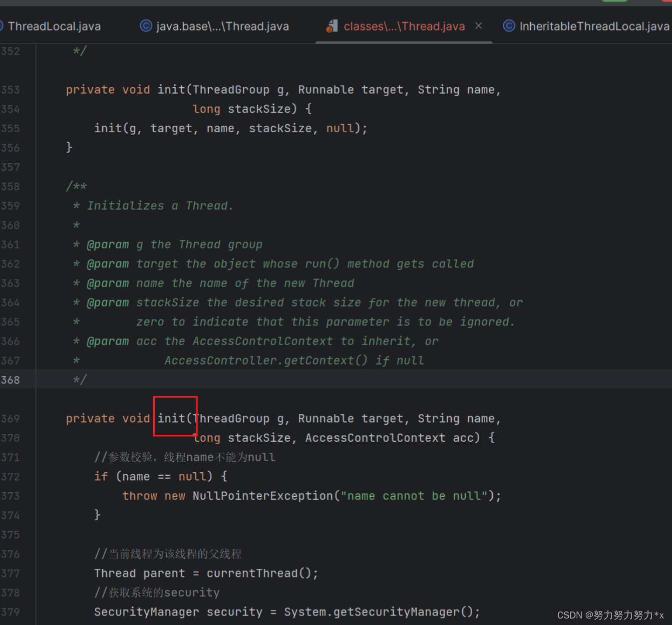672x625 pixels.
Task: Click the 'if (name == null)' condition
Action: coord(154,476)
